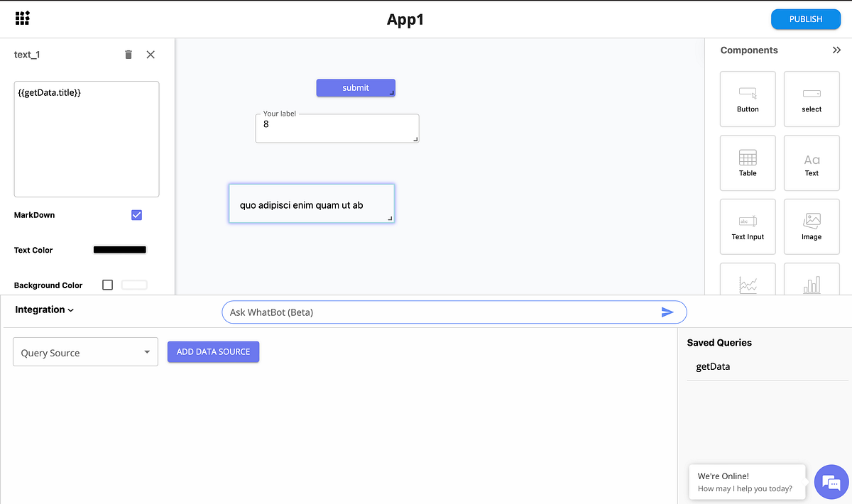Image resolution: width=852 pixels, height=504 pixels.
Task: Open the Text Color swatch
Action: pyautogui.click(x=119, y=250)
